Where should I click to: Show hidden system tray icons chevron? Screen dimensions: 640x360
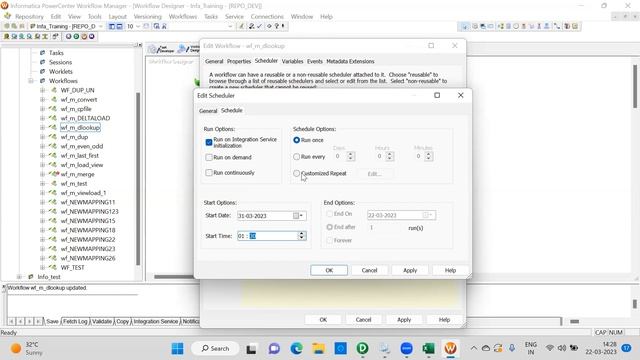[473, 349]
